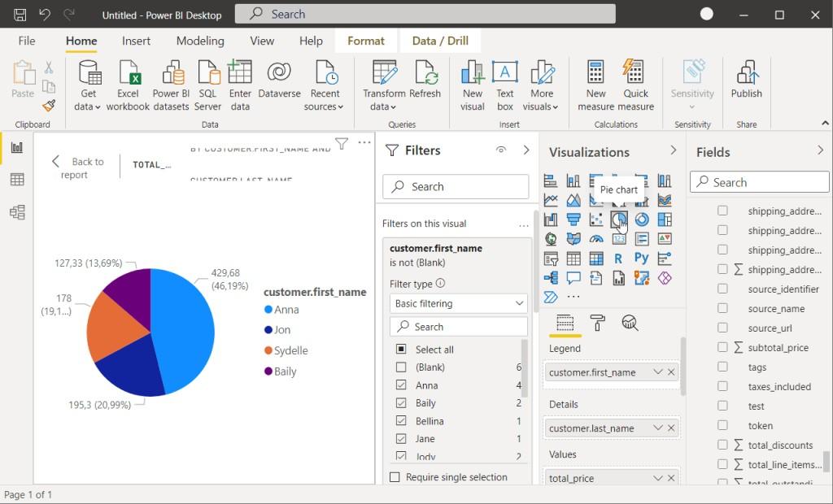Choose the Matrix visualization
The width and height of the screenshot is (833, 504).
point(596,259)
